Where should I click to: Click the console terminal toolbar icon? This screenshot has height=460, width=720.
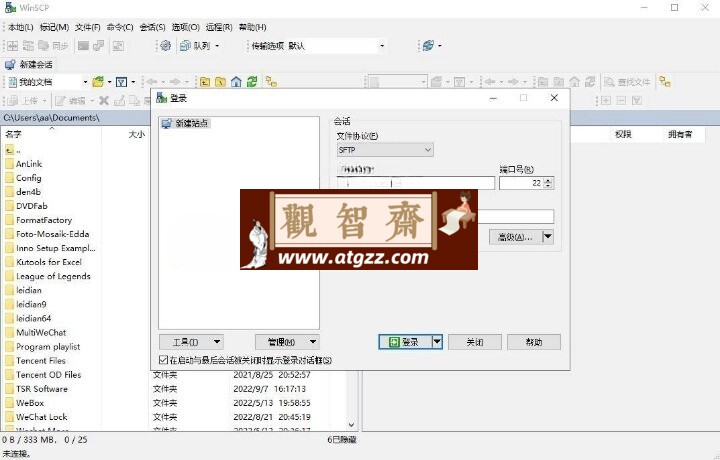[x=83, y=45]
